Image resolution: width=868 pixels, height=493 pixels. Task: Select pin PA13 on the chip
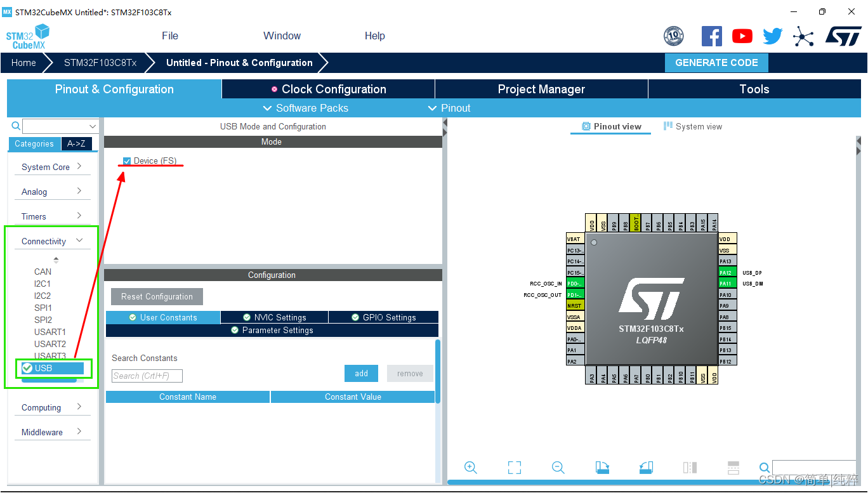[x=728, y=261]
